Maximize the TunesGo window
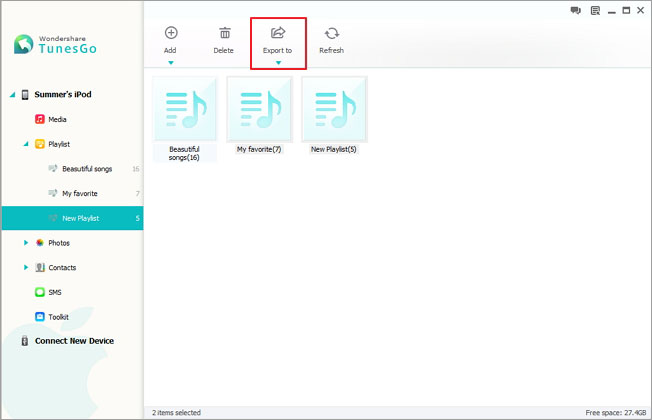The width and height of the screenshot is (652, 420). click(x=626, y=10)
